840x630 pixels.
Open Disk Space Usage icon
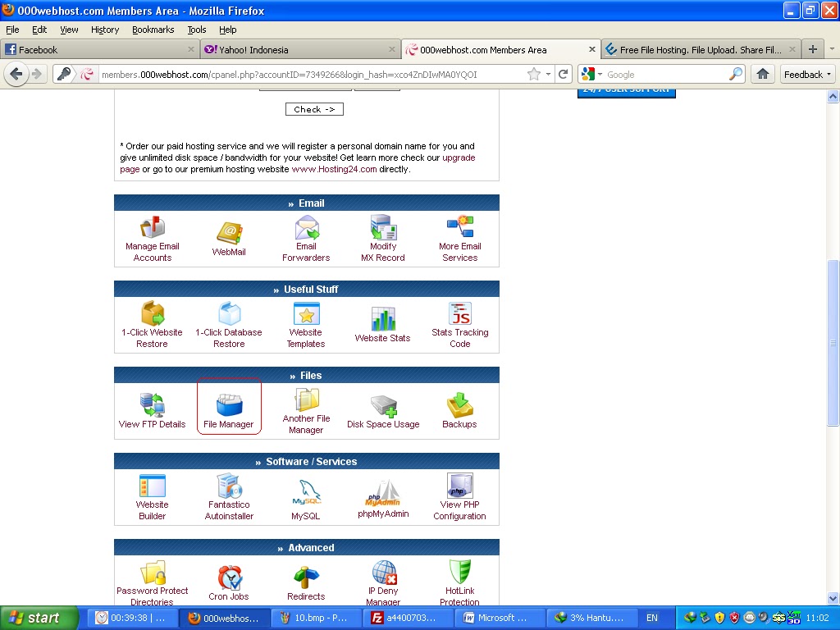pyautogui.click(x=384, y=405)
